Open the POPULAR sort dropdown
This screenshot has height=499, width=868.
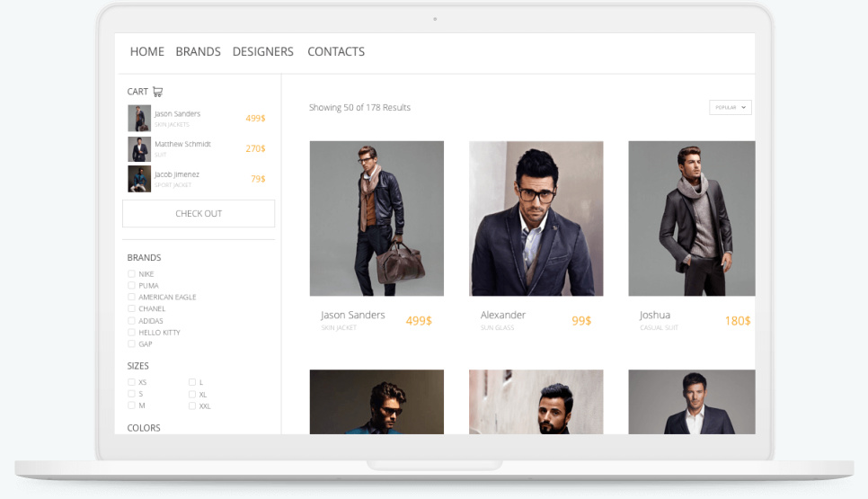click(731, 108)
